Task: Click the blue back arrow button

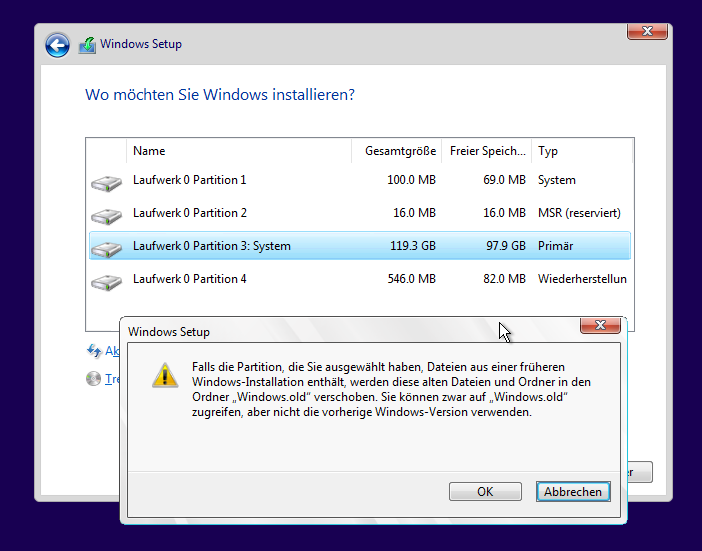Action: pyautogui.click(x=57, y=45)
